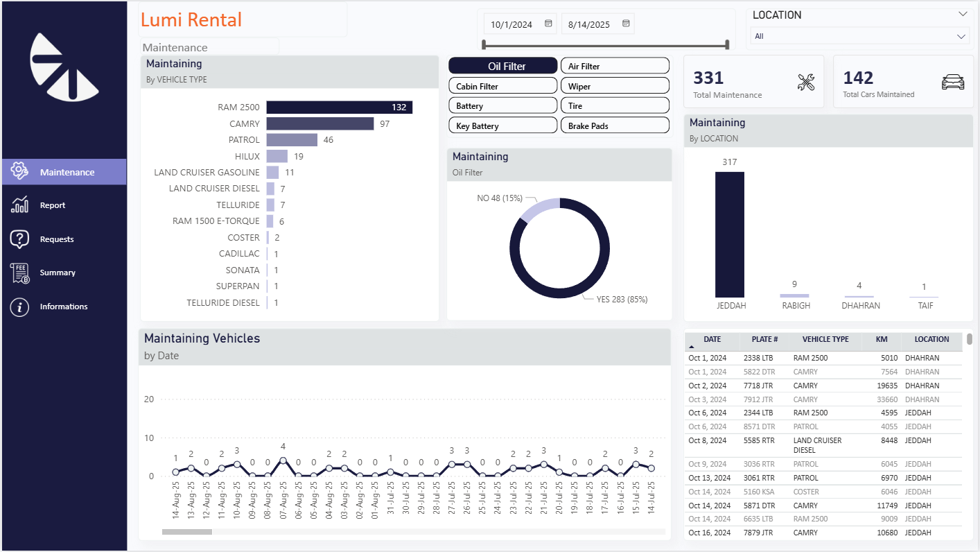Screen dimensions: 980x552
Task: Click the Requests question mark icon
Action: pos(20,239)
